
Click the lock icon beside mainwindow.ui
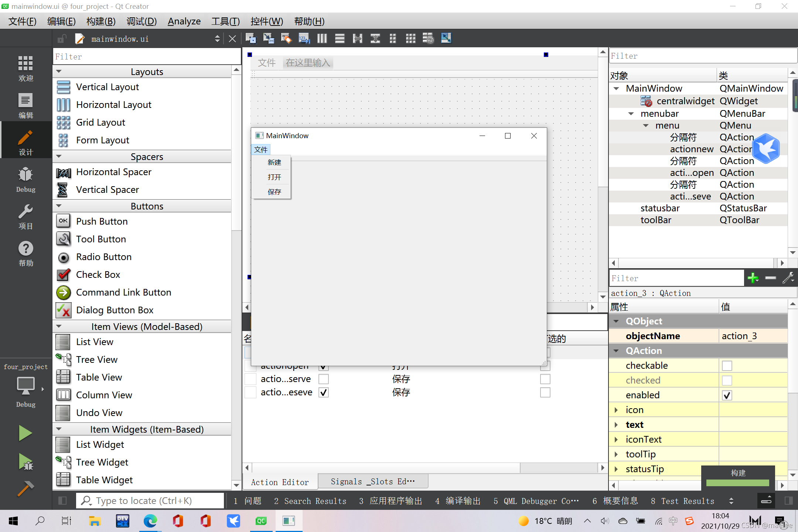(62, 39)
